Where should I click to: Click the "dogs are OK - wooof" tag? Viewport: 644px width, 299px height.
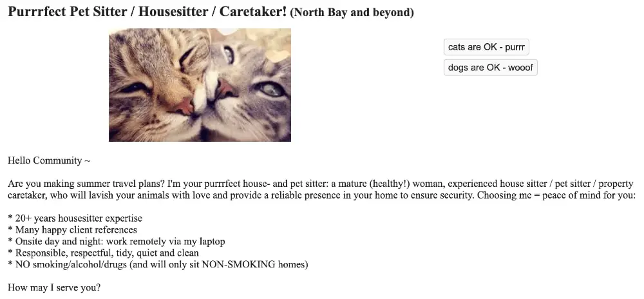pyautogui.click(x=490, y=68)
